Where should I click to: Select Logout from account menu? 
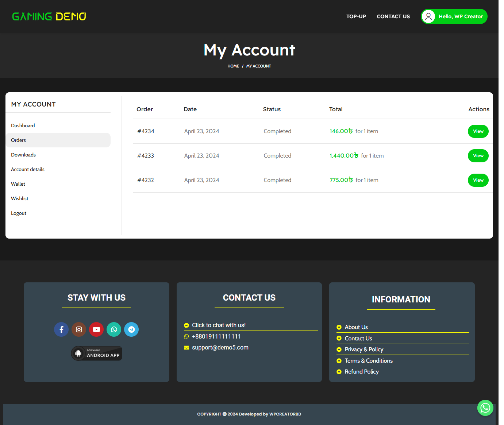click(x=19, y=213)
